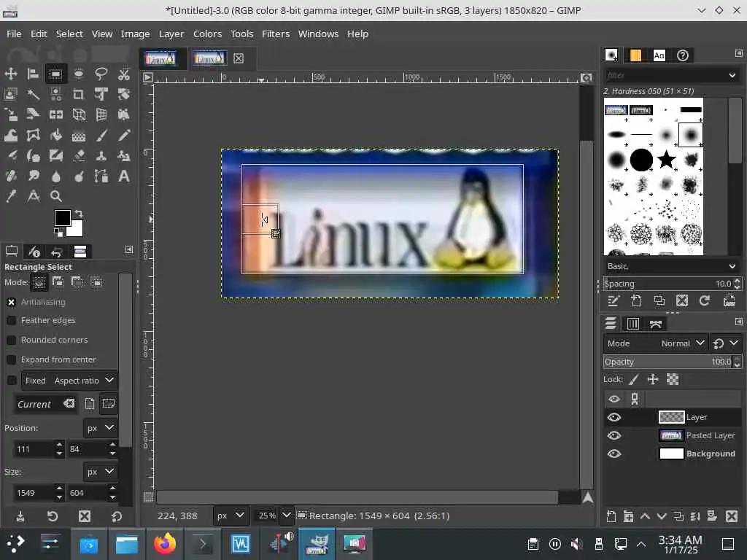This screenshot has width=747, height=560.
Task: Select the Background layer row
Action: (x=673, y=454)
